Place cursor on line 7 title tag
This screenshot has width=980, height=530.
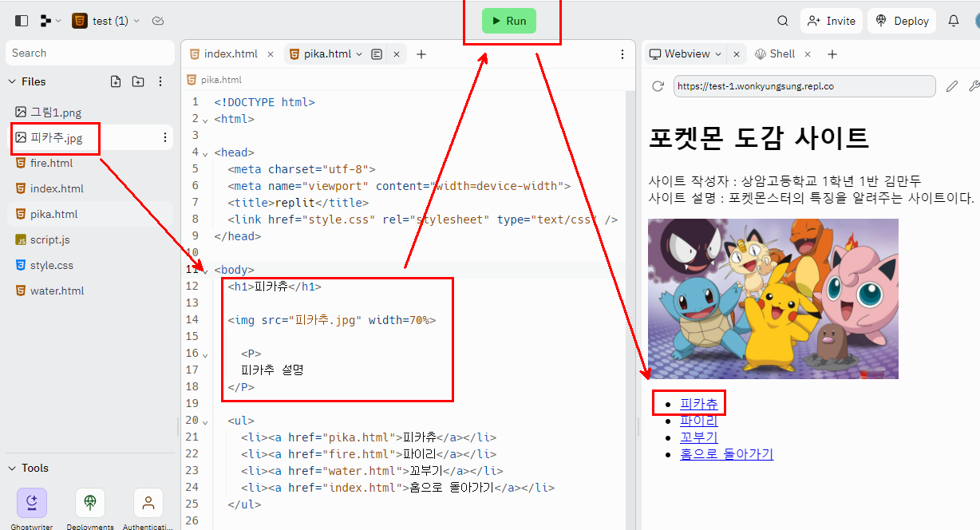point(298,203)
